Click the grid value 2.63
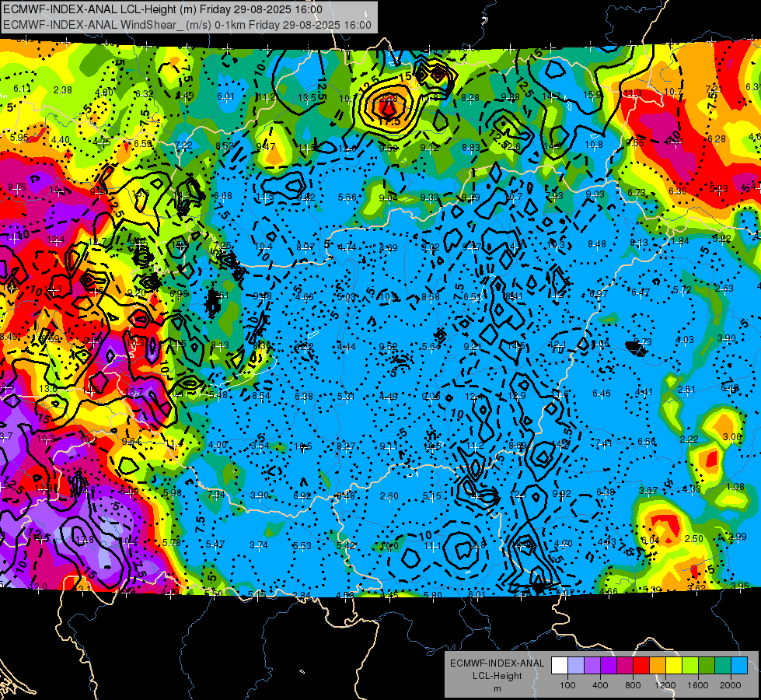The height and width of the screenshot is (700, 761). coord(724,289)
